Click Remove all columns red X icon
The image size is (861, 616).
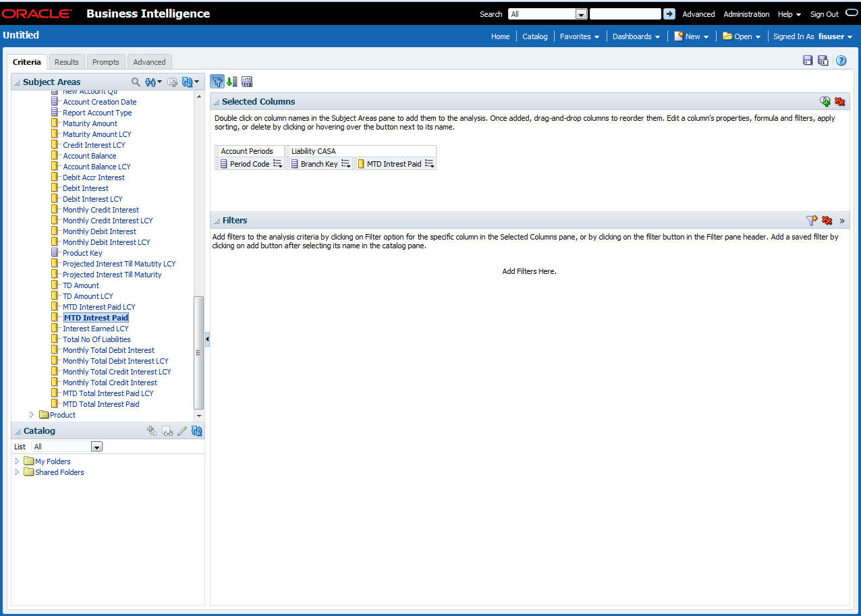coord(840,101)
